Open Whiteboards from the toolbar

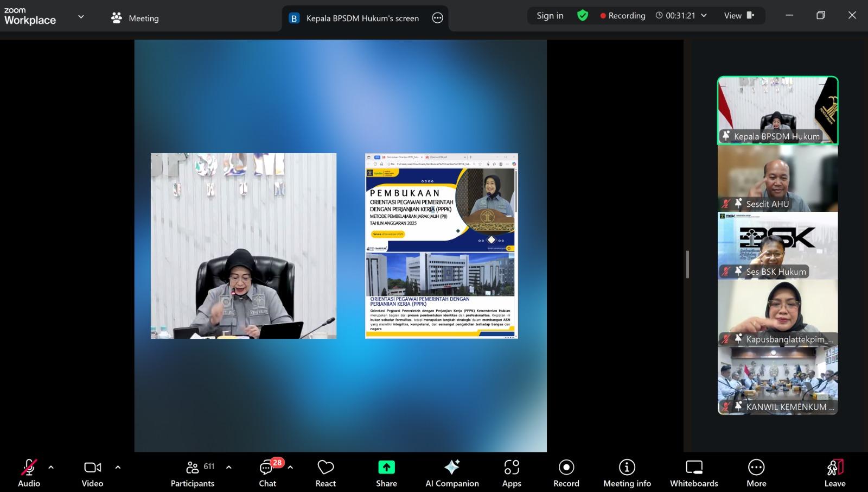694,473
